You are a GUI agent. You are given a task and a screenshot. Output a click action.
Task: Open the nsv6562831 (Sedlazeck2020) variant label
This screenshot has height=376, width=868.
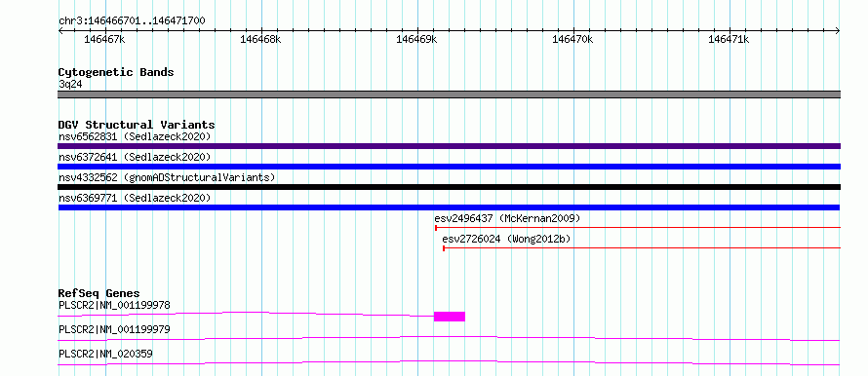pyautogui.click(x=135, y=136)
